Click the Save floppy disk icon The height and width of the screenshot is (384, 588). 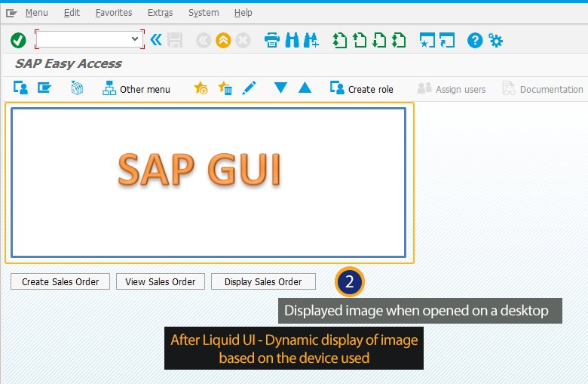tap(175, 40)
